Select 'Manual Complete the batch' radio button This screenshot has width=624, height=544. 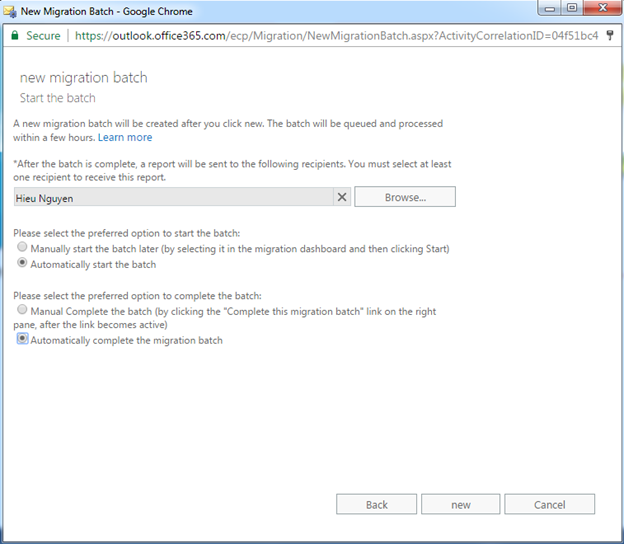pyautogui.click(x=23, y=311)
